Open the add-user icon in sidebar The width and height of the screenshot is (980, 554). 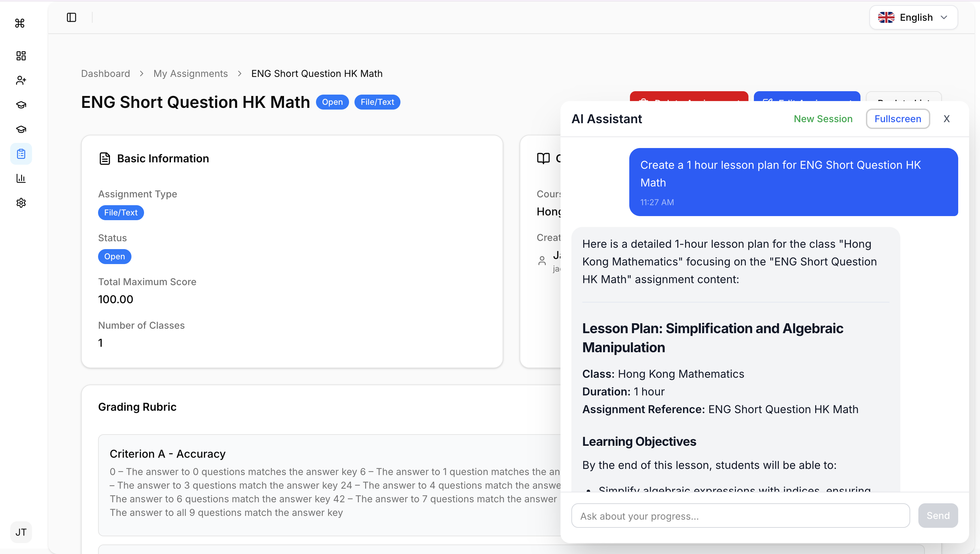click(x=21, y=80)
